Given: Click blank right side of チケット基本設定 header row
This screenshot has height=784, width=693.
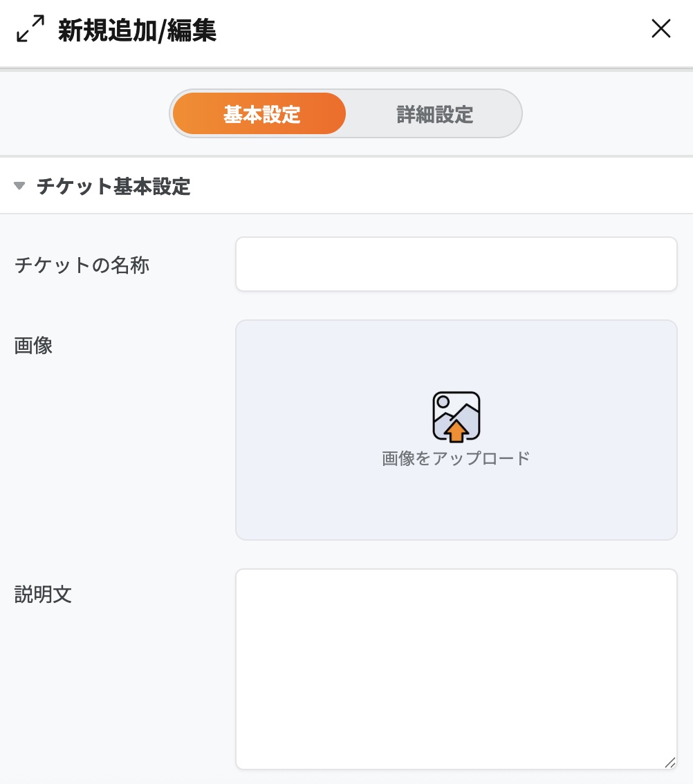Looking at the screenshot, I should tap(484, 187).
